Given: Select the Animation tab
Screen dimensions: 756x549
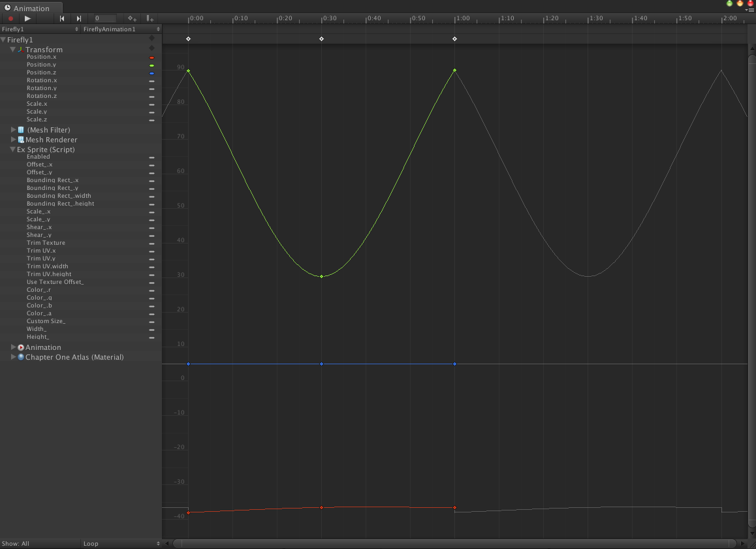Looking at the screenshot, I should (31, 8).
